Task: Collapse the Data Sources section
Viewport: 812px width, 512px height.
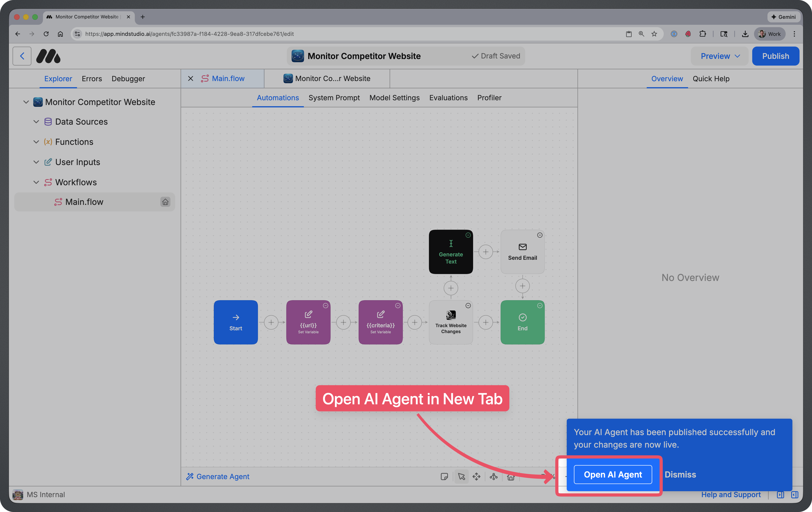Action: coord(36,121)
